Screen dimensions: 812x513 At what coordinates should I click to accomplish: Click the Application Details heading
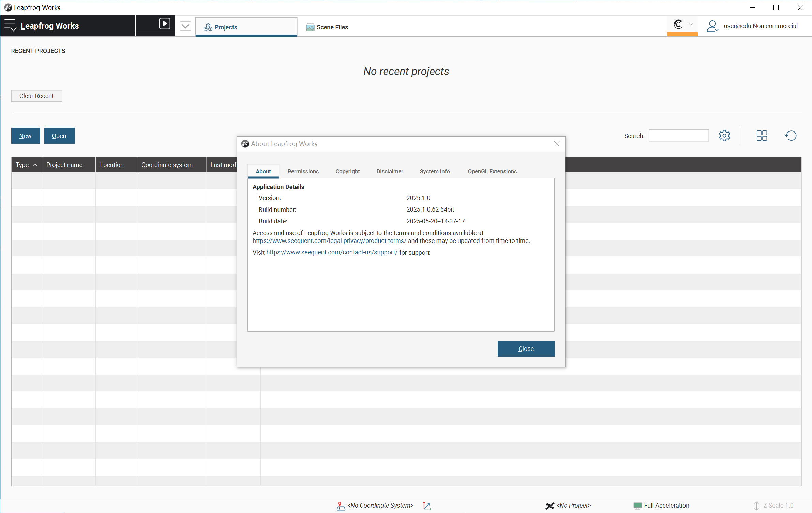278,187
